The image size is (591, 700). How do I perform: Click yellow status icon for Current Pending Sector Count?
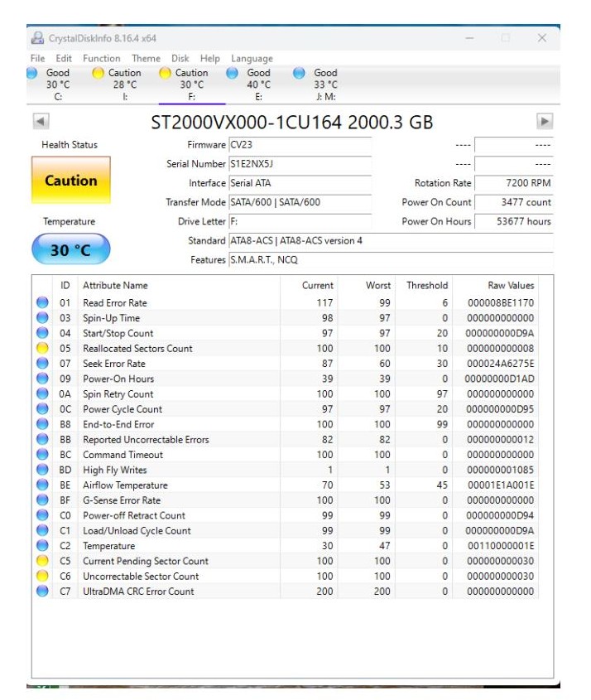(x=42, y=561)
